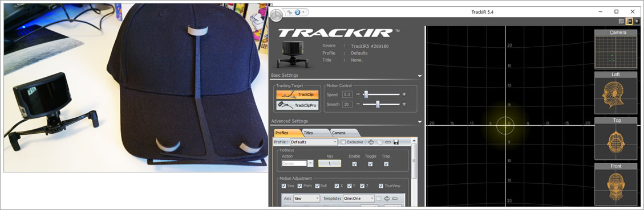Decrease Speed with the minus icon
This screenshot has height=210, width=644.
click(x=357, y=94)
